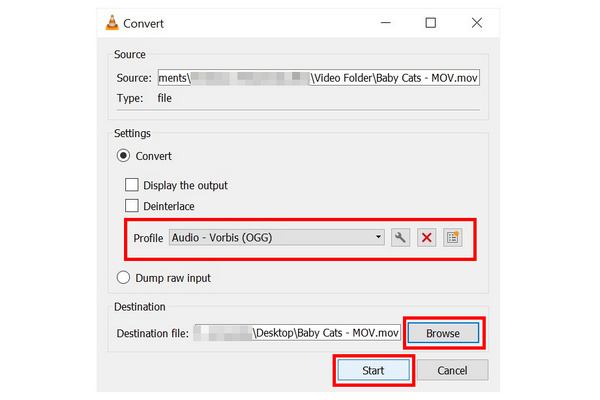Minimize the Convert window

point(386,23)
